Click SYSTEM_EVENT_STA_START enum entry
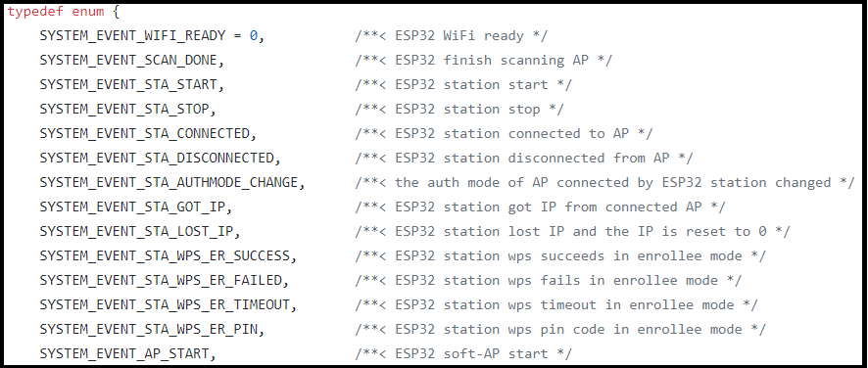The width and height of the screenshot is (868, 368). pyautogui.click(x=128, y=85)
